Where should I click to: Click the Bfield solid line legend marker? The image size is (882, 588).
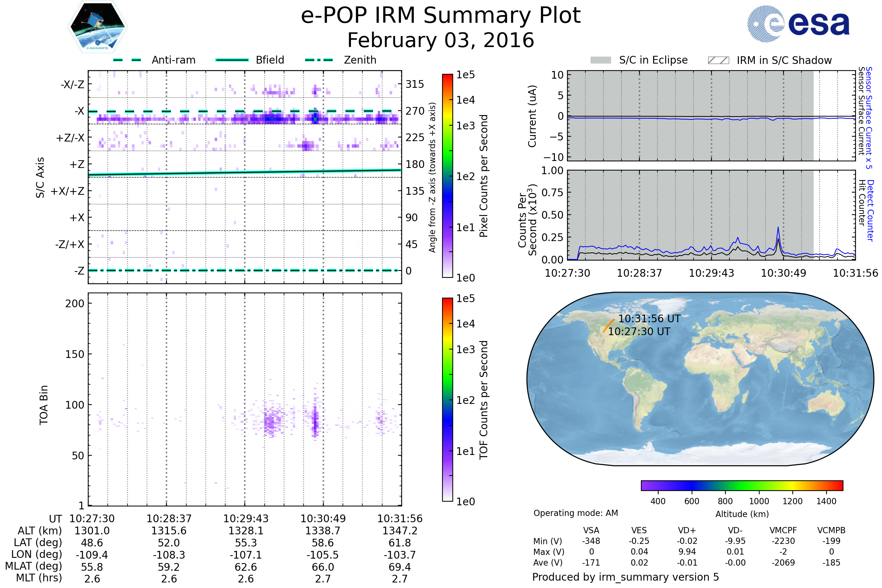pos(232,60)
